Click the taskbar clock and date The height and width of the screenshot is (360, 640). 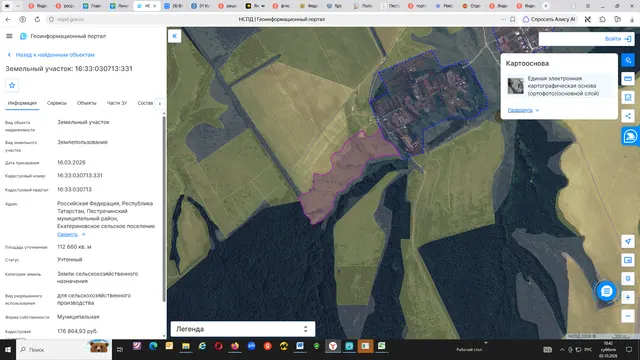click(x=608, y=350)
